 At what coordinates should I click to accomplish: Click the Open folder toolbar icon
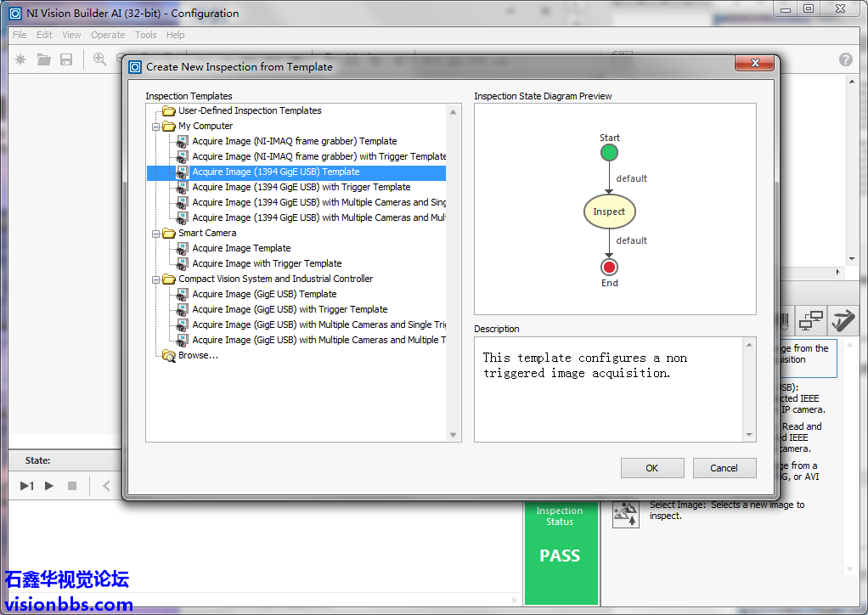coord(43,59)
